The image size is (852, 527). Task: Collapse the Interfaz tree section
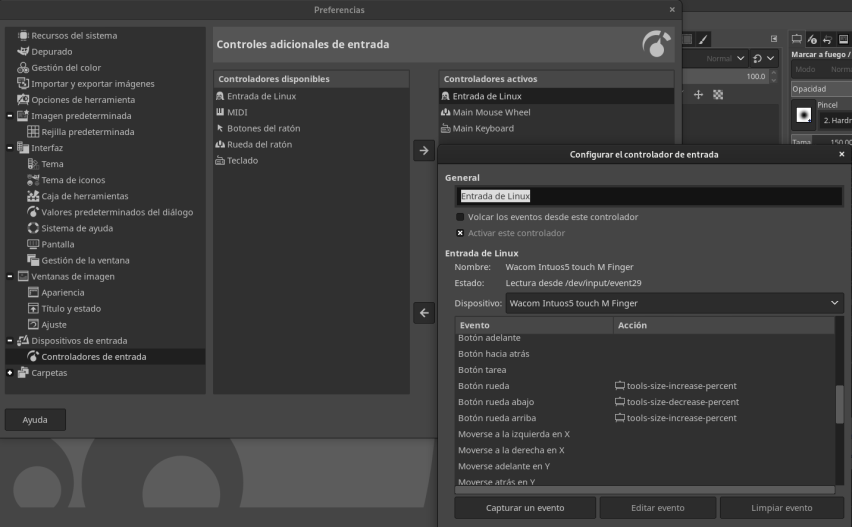coord(10,148)
